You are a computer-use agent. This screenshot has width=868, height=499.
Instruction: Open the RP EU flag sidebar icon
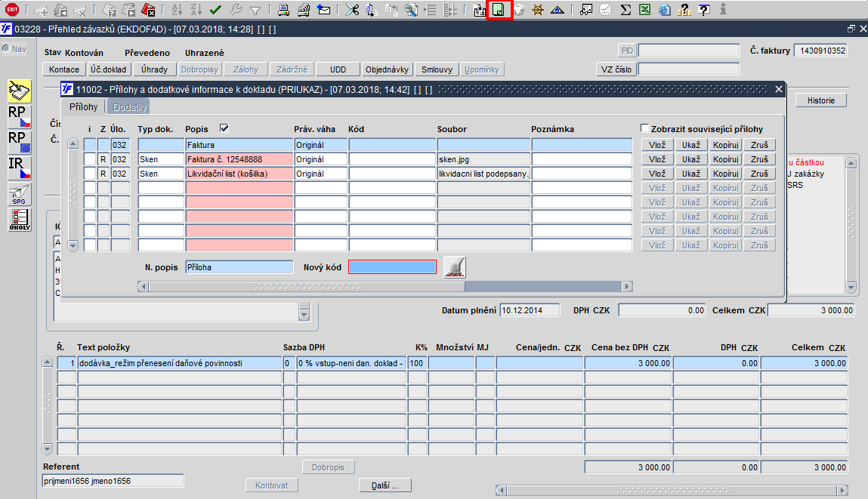(20, 142)
